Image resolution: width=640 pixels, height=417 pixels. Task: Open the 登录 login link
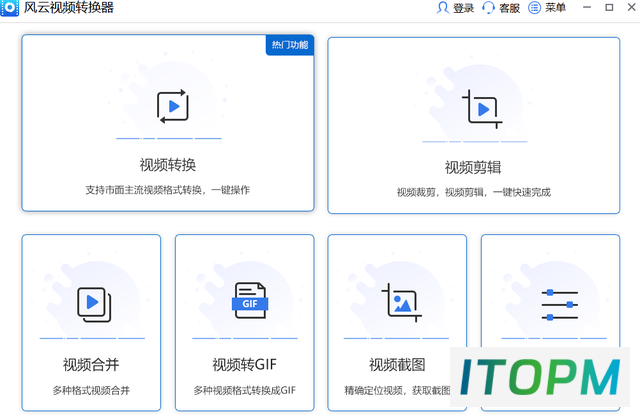pyautogui.click(x=463, y=8)
